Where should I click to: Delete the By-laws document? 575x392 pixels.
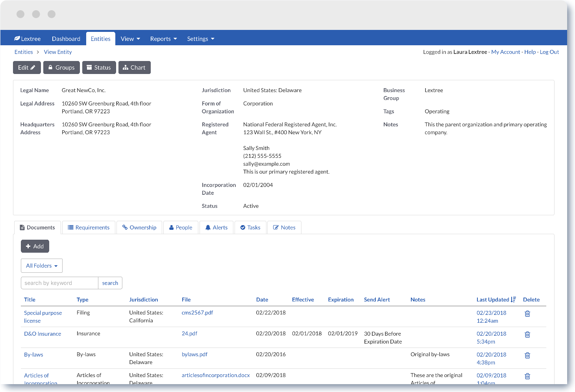pos(527,355)
